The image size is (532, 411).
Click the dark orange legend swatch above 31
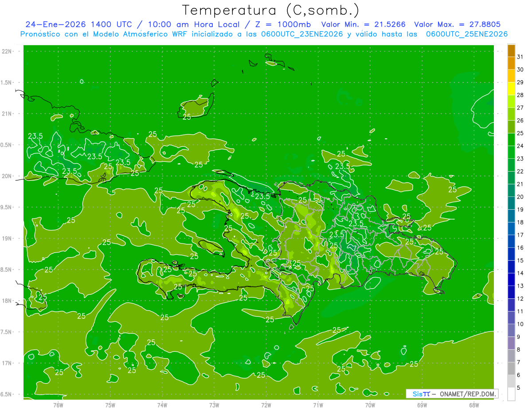tap(511, 51)
